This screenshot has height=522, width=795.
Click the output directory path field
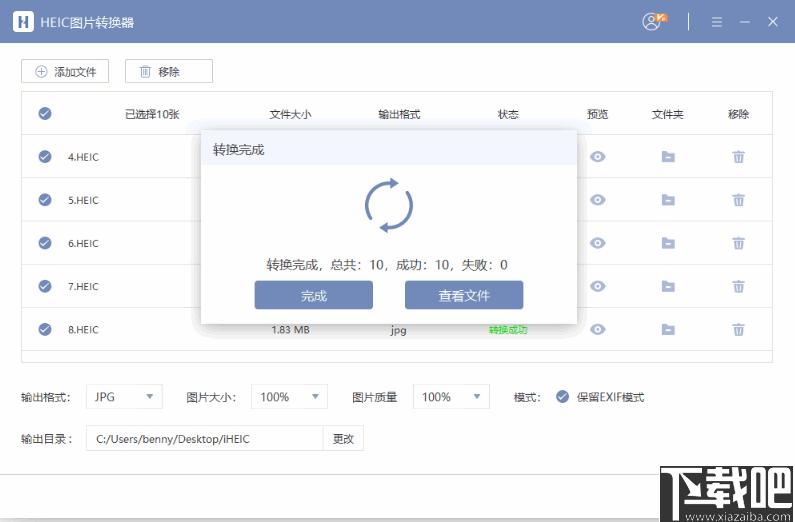[x=204, y=438]
